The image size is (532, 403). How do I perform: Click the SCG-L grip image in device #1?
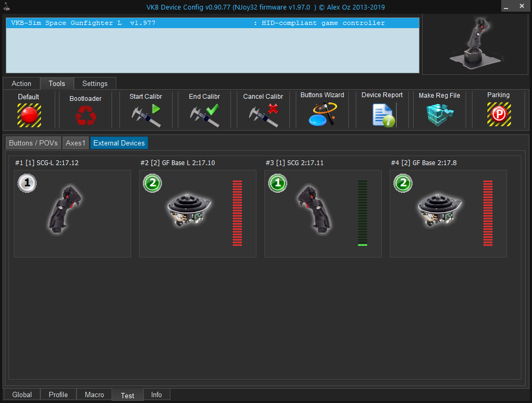pyautogui.click(x=65, y=209)
